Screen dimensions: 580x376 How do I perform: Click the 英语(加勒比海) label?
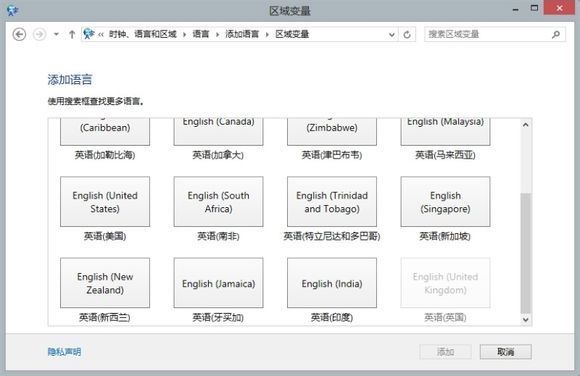[x=105, y=155]
